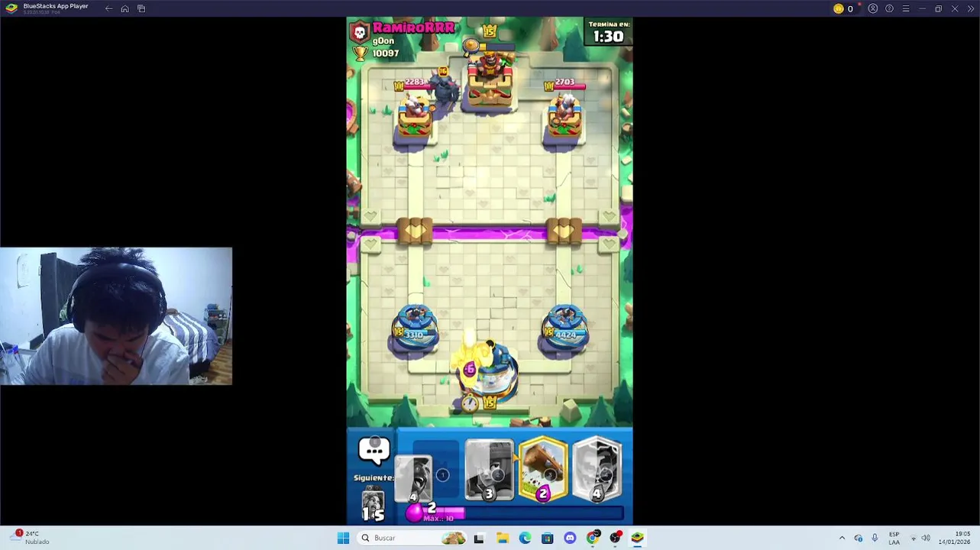Image resolution: width=980 pixels, height=550 pixels.
Task: Tap the returning 4-elixir Hog Rider card
Action: (x=414, y=479)
